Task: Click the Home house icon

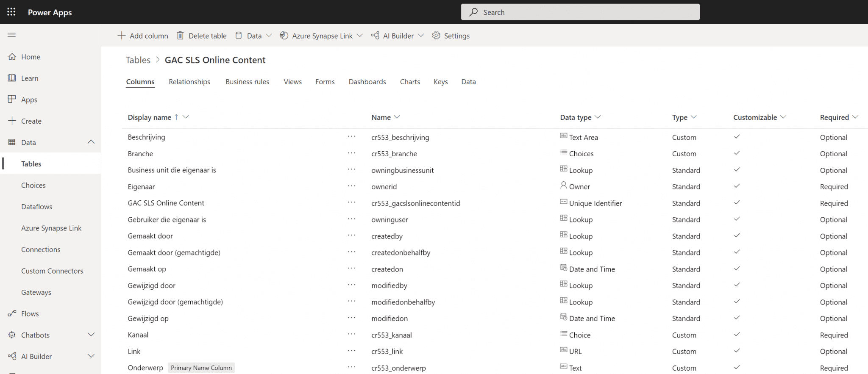Action: [12, 57]
